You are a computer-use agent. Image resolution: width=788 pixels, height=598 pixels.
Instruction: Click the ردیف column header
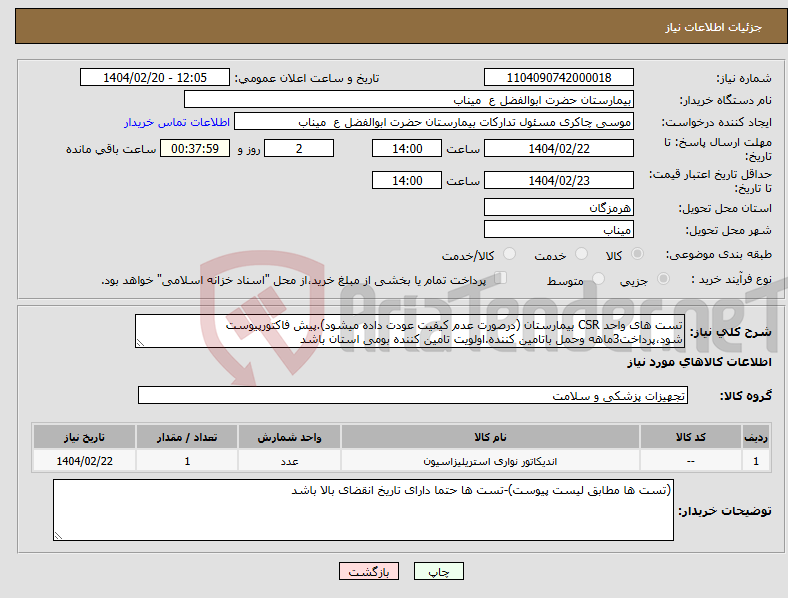(756, 437)
